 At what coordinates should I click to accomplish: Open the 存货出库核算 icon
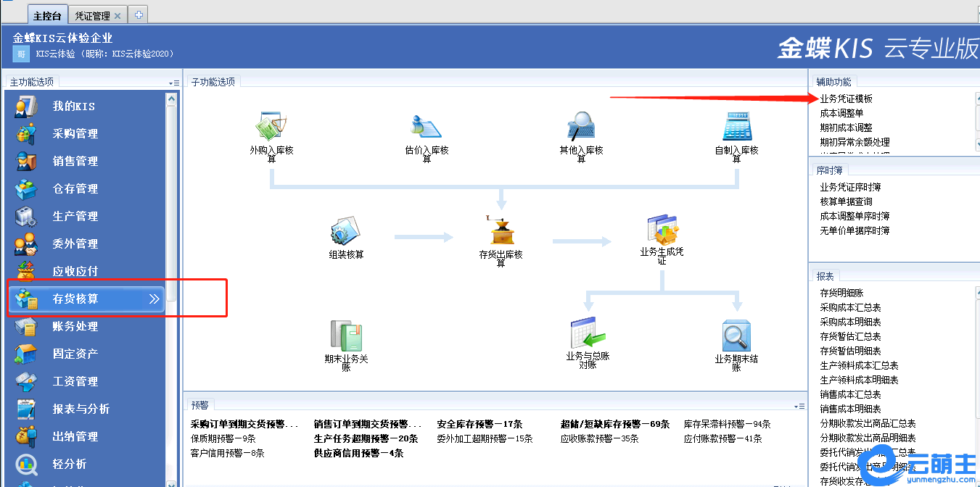[x=501, y=231]
